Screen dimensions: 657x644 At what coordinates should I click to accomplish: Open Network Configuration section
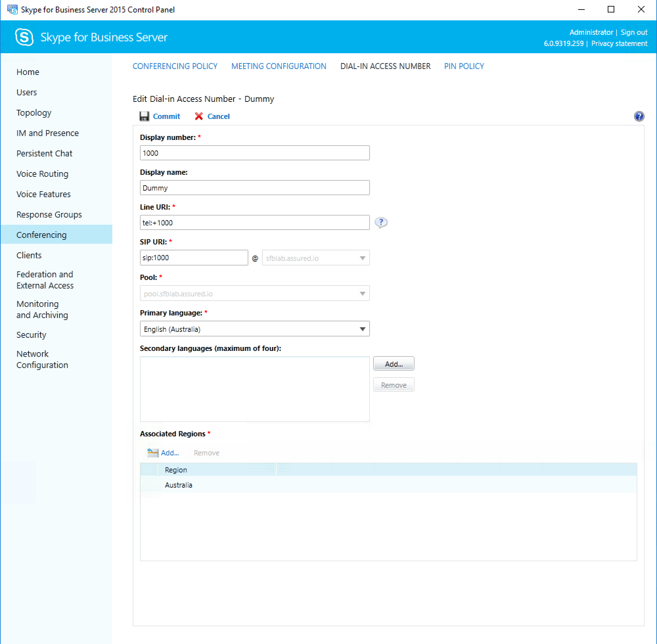coord(42,359)
